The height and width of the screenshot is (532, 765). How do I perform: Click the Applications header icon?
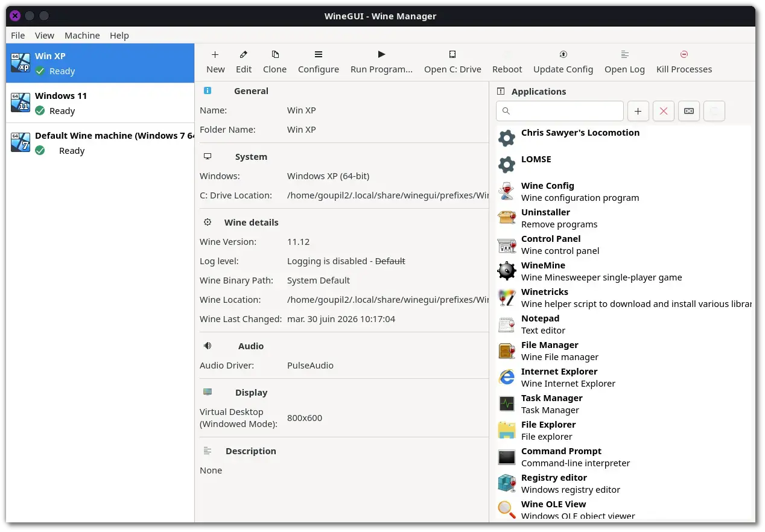tap(500, 91)
